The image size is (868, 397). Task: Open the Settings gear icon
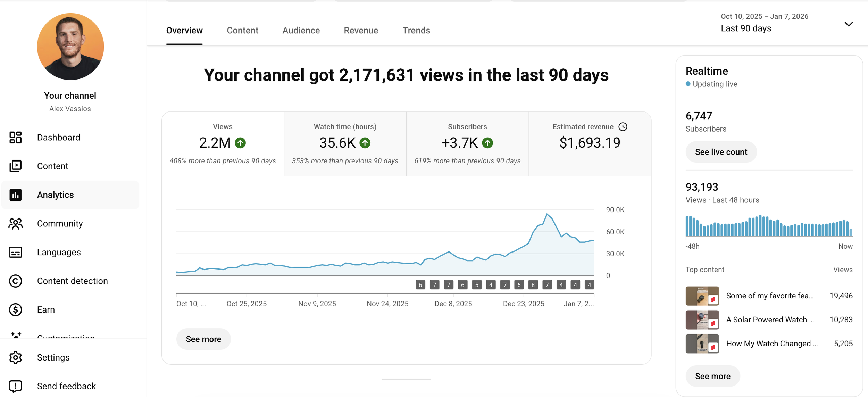[x=15, y=357]
